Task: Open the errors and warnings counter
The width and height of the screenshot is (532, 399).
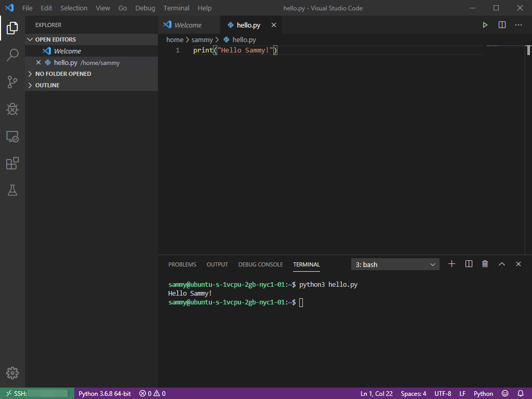Action: point(152,393)
